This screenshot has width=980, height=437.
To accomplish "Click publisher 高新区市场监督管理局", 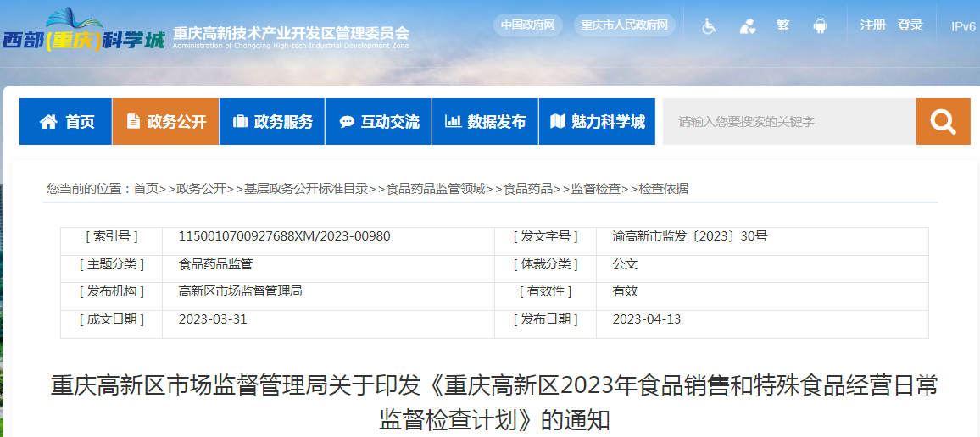I will [x=241, y=291].
